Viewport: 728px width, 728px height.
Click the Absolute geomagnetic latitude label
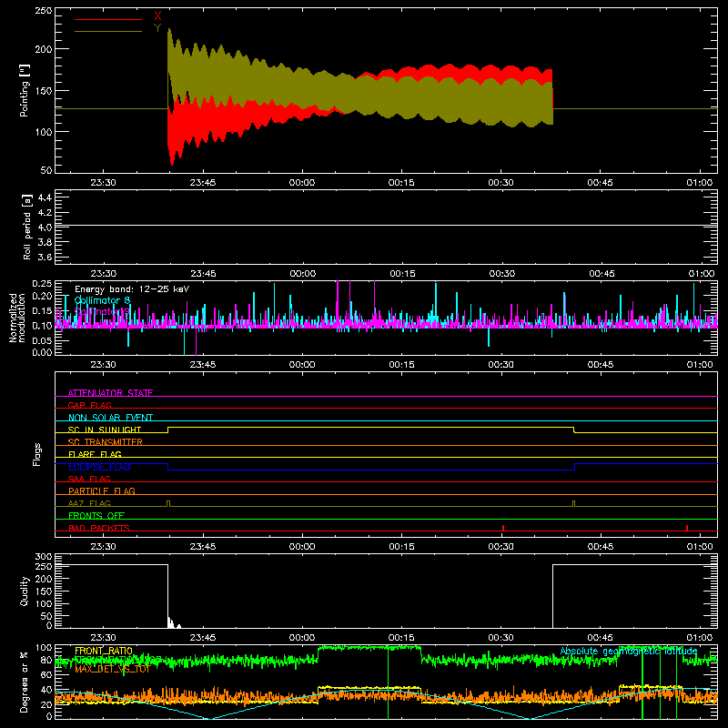click(x=629, y=651)
